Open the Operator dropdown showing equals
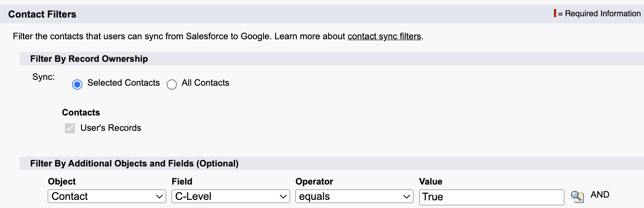 coord(354,197)
